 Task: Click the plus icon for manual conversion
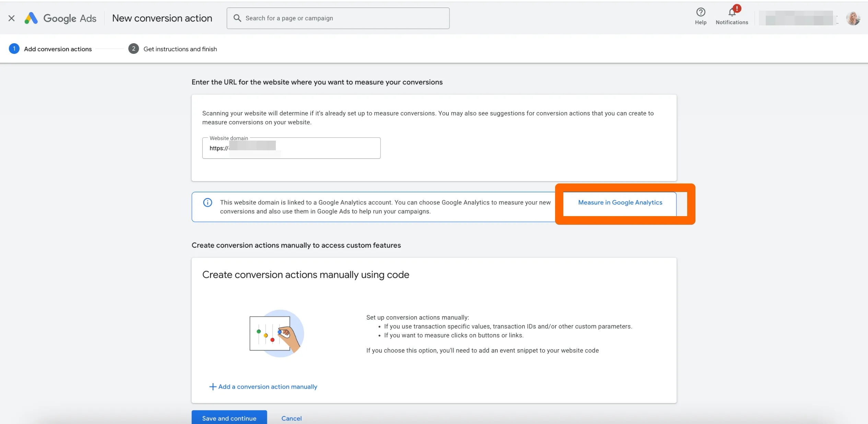click(x=213, y=387)
